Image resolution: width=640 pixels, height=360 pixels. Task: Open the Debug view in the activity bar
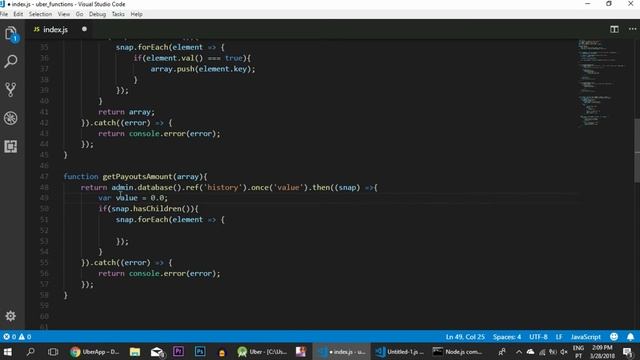(x=11, y=118)
